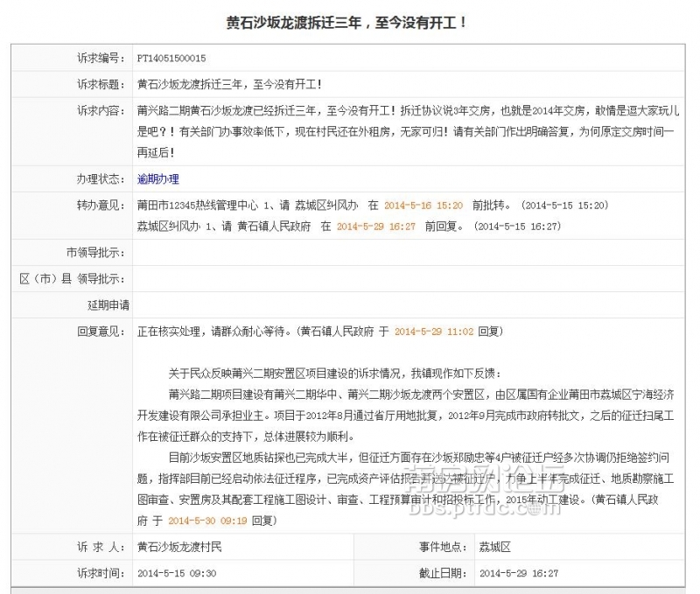Click the transfer time (2014-5-15 16:27)
The height and width of the screenshot is (594, 700).
(517, 227)
